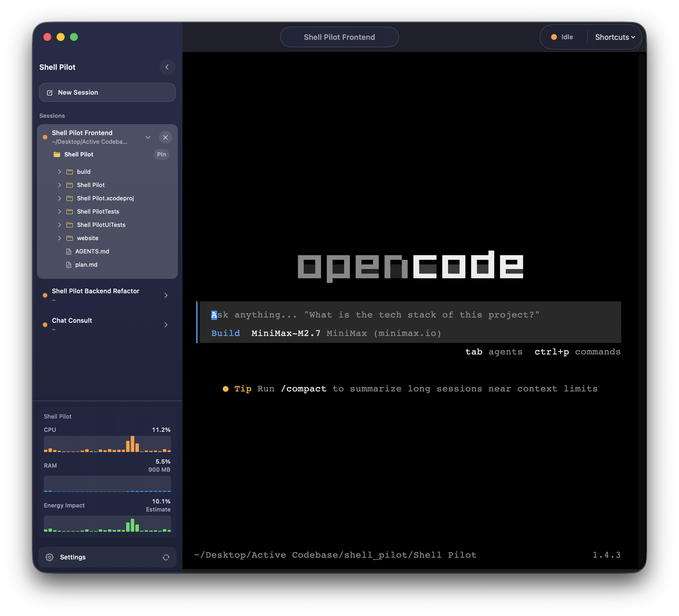Click the version number 1.4.3
Image resolution: width=679 pixels, height=616 pixels.
point(606,555)
